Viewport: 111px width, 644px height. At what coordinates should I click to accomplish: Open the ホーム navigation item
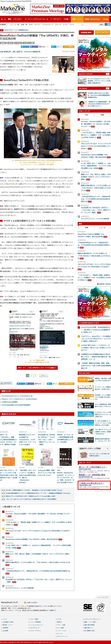click(x=3, y=19)
